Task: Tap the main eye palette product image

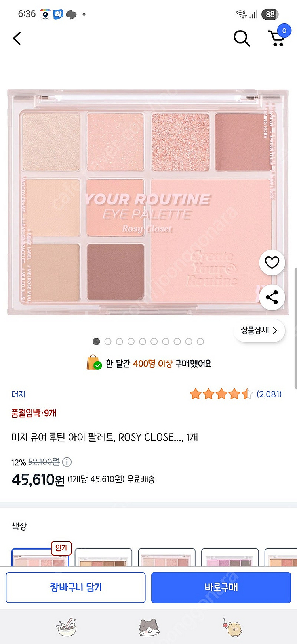Action: [148, 202]
